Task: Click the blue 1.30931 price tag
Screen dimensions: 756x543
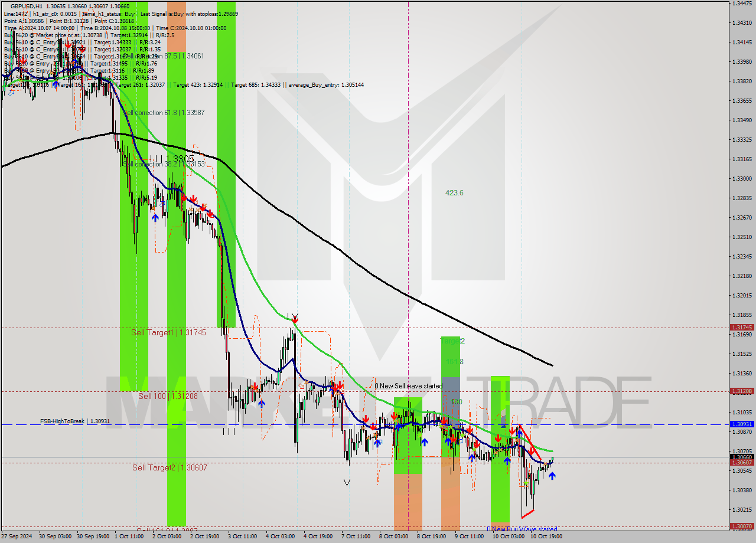Action: point(742,424)
